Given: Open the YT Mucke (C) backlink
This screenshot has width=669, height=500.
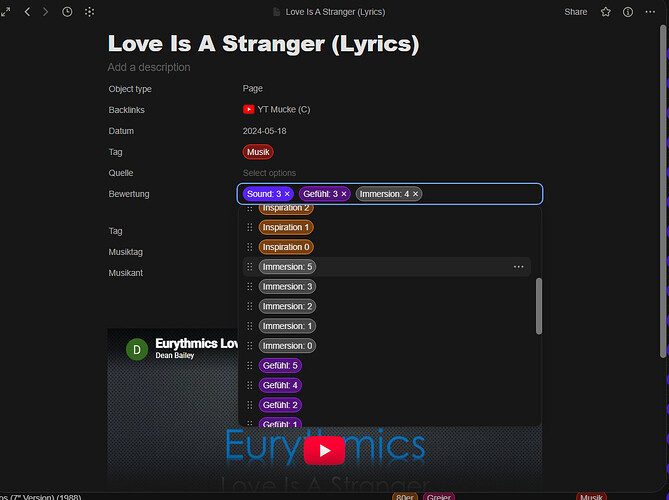Looking at the screenshot, I should pyautogui.click(x=276, y=110).
